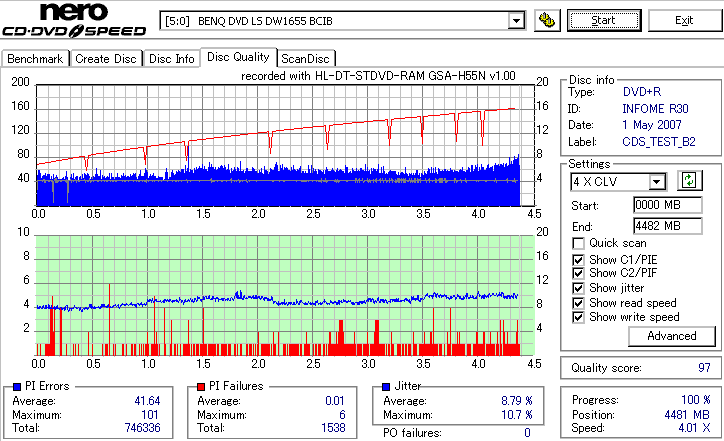Click Jitter maximum value 10.7 %
Image resolution: width=724 pixels, height=441 pixels.
[x=517, y=415]
